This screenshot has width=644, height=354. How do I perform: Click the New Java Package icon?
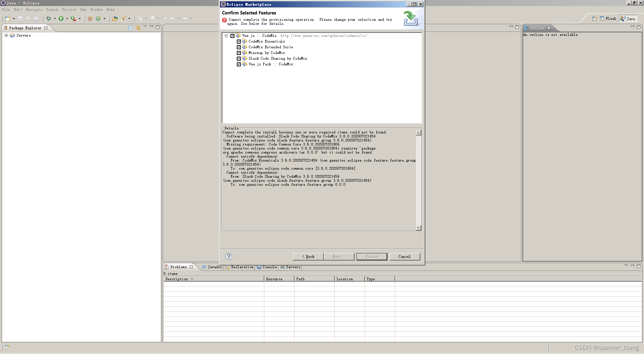90,18
